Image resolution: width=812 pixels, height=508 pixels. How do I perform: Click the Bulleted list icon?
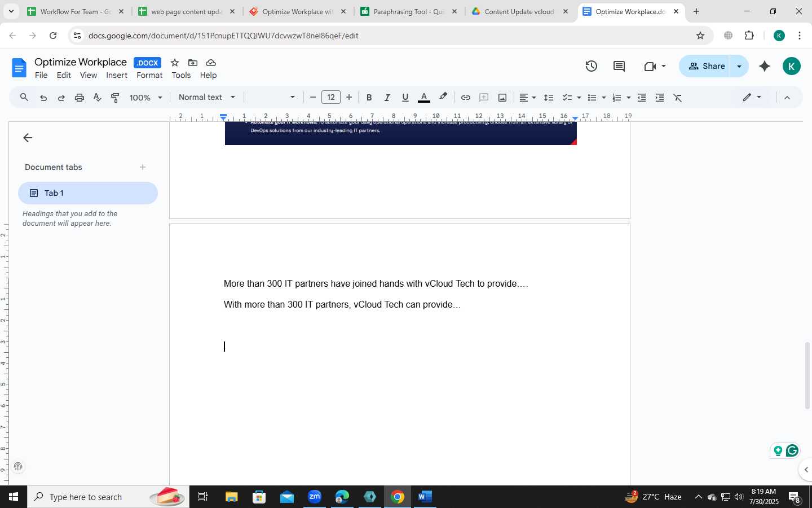coord(592,98)
